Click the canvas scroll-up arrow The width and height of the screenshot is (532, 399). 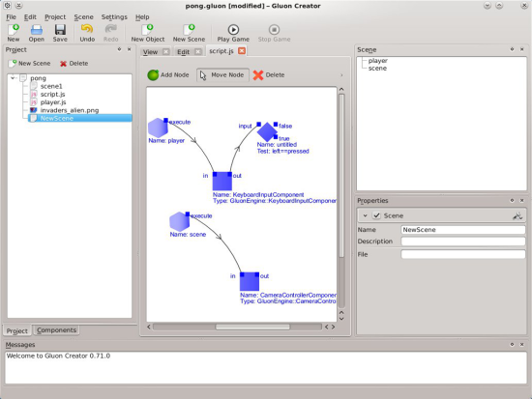[x=341, y=90]
